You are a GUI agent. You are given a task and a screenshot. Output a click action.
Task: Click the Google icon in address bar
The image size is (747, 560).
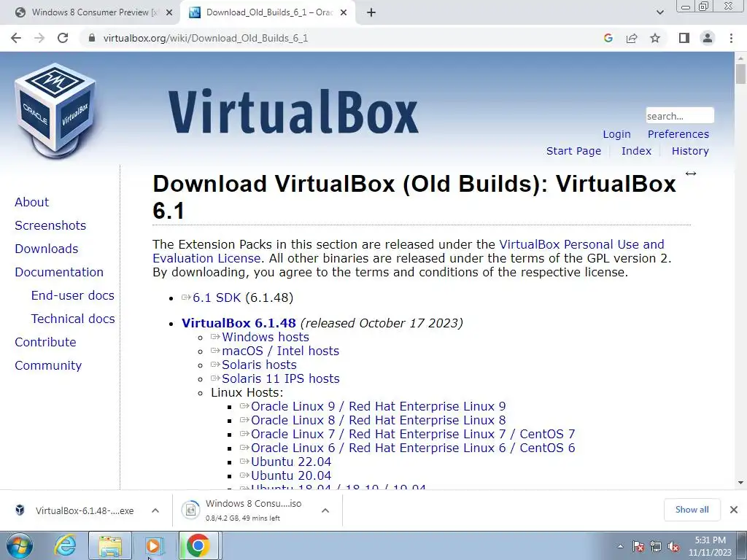pyautogui.click(x=608, y=38)
